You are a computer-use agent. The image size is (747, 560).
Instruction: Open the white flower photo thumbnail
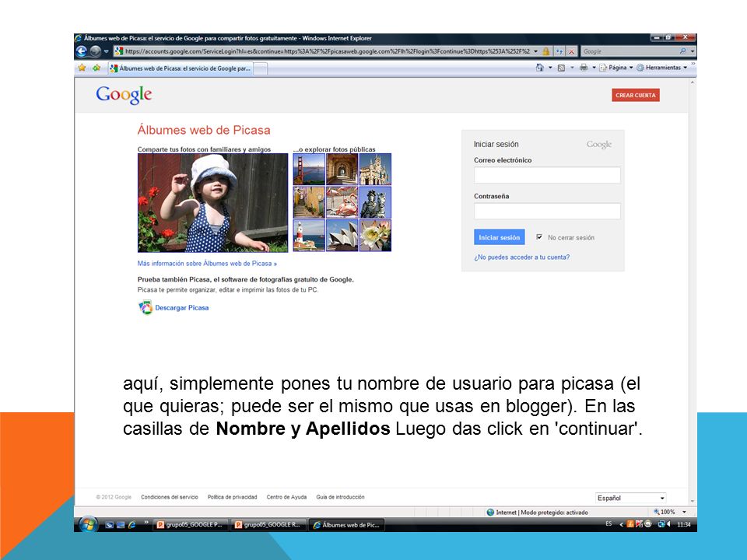coord(375,235)
